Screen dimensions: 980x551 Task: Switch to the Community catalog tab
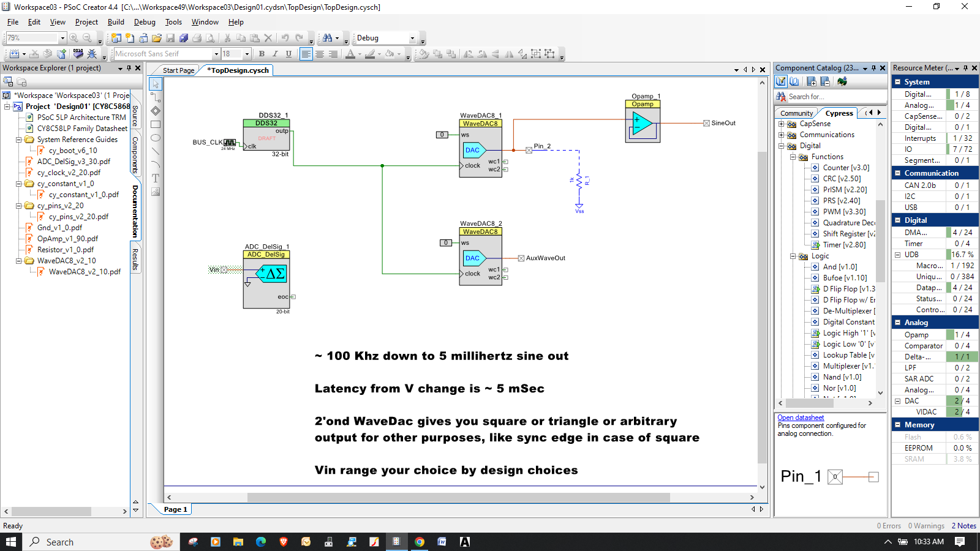(x=796, y=113)
